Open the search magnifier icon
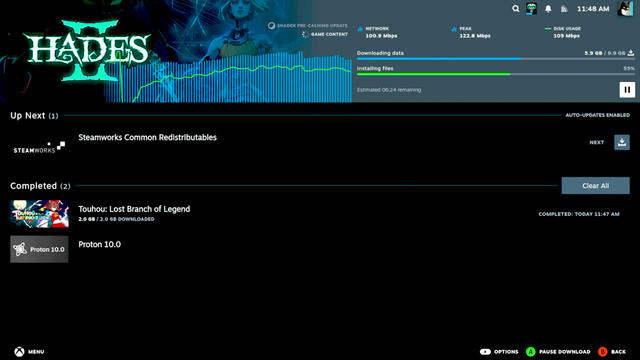The image size is (640, 360). pos(516,9)
